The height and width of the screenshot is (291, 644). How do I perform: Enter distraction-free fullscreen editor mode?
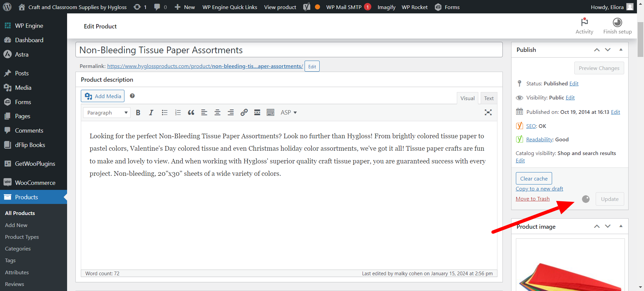tap(488, 113)
